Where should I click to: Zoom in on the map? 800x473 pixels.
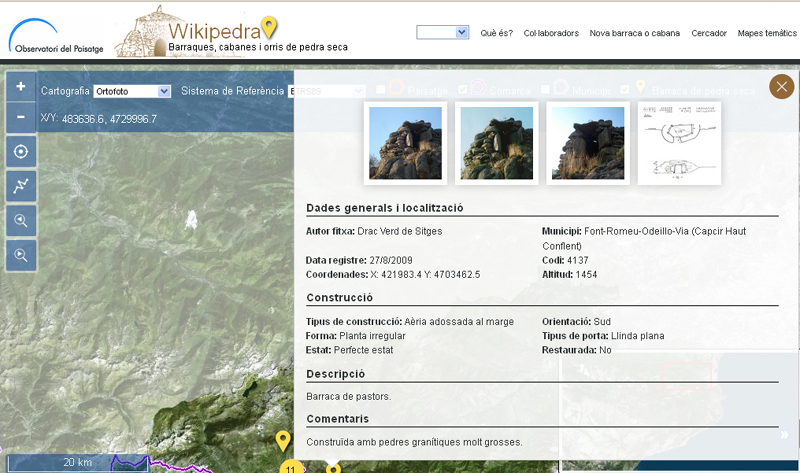[x=20, y=87]
